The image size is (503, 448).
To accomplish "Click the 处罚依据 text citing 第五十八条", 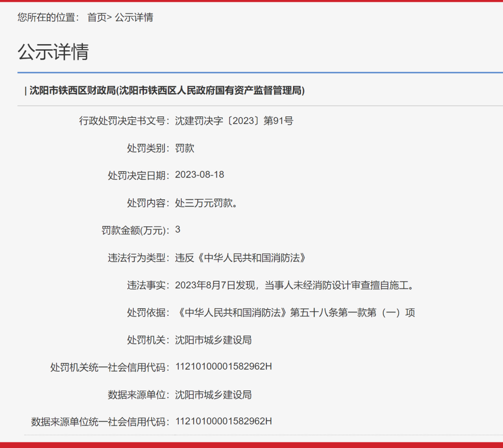I will pos(295,312).
